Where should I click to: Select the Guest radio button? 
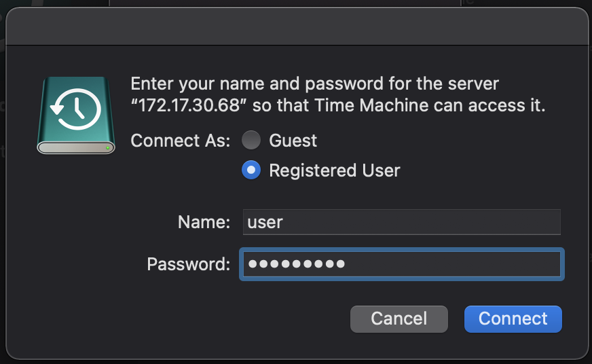coord(251,140)
